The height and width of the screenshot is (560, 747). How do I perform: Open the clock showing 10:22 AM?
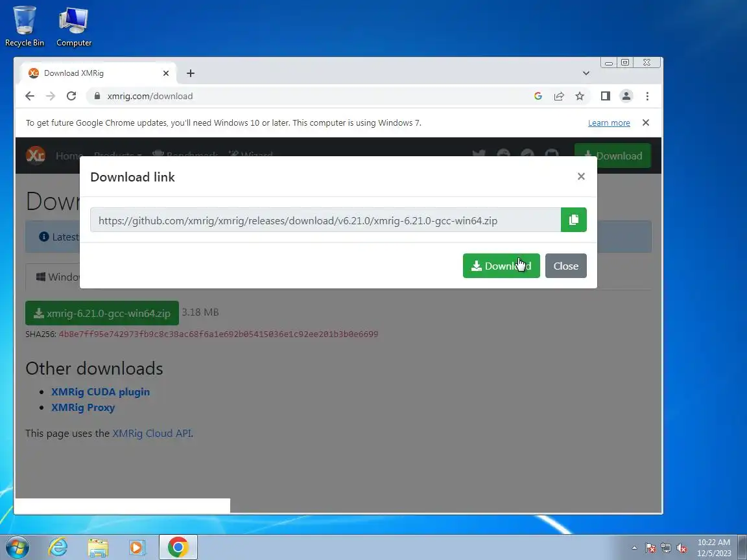tap(714, 548)
